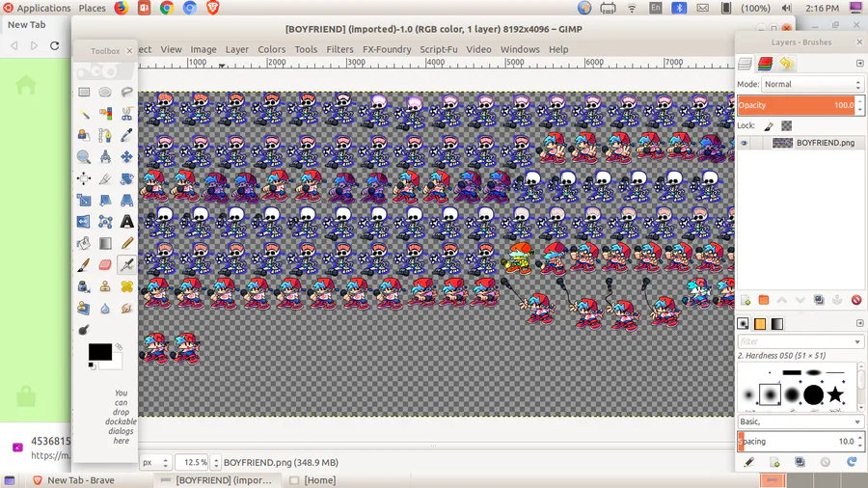Open the px unit dropdown in status bar
This screenshot has height=488, width=868.
[x=155, y=462]
